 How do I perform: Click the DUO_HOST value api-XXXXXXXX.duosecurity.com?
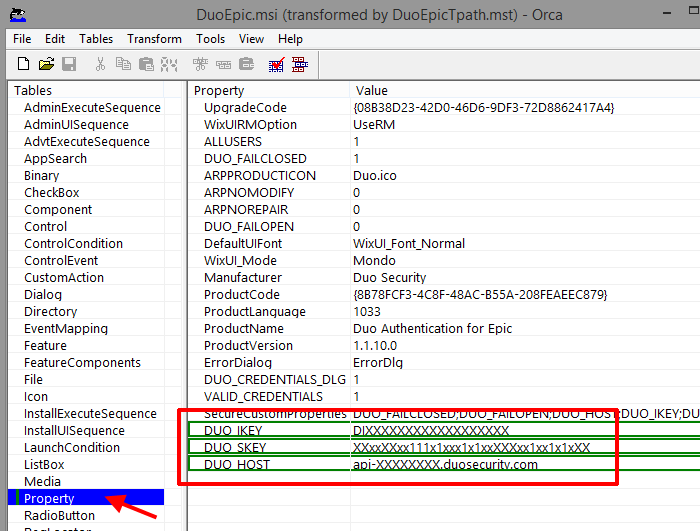(445, 464)
